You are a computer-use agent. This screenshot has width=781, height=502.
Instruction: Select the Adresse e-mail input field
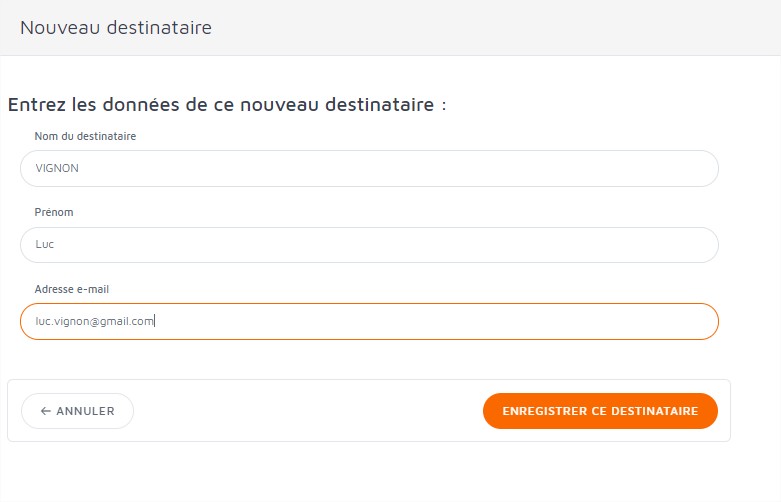[369, 321]
